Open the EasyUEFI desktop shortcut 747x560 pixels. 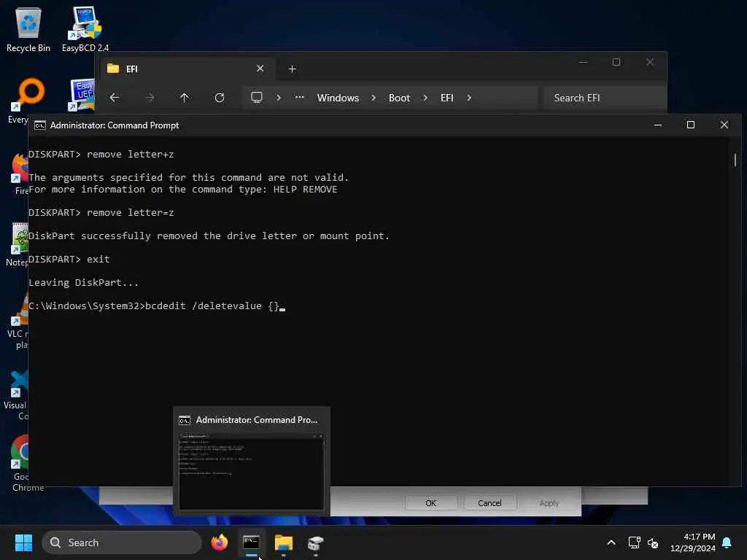82,96
